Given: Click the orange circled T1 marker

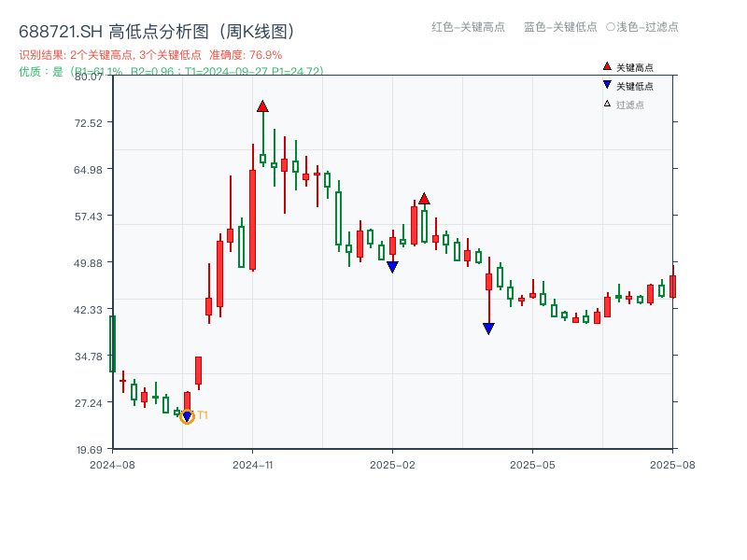Looking at the screenshot, I should tap(186, 415).
